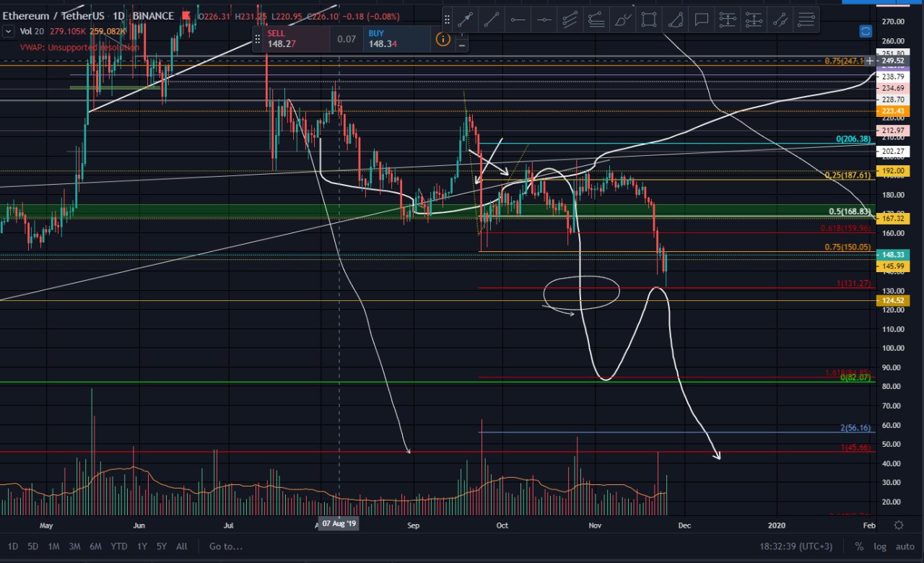Click the 145.99 price axis label

(x=893, y=266)
